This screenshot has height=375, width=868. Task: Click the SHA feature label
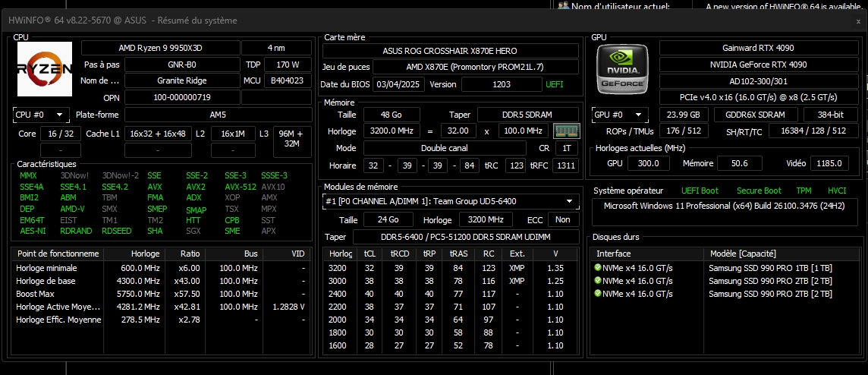point(155,231)
